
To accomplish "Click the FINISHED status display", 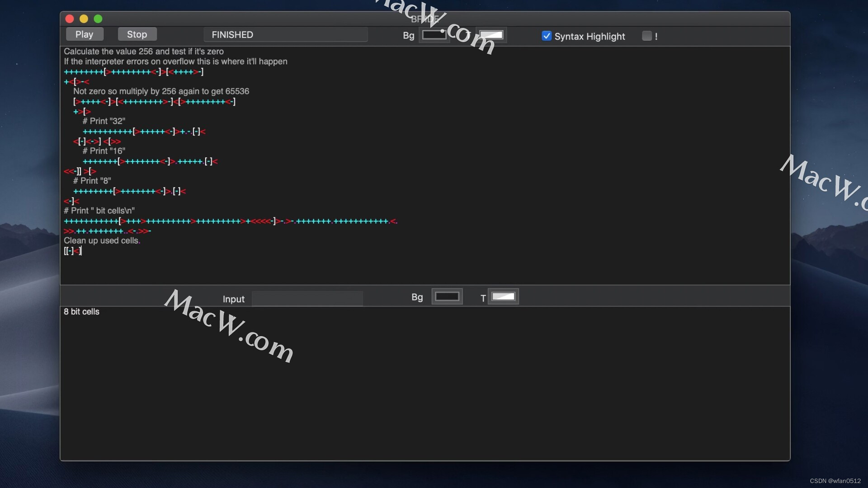I will [285, 35].
